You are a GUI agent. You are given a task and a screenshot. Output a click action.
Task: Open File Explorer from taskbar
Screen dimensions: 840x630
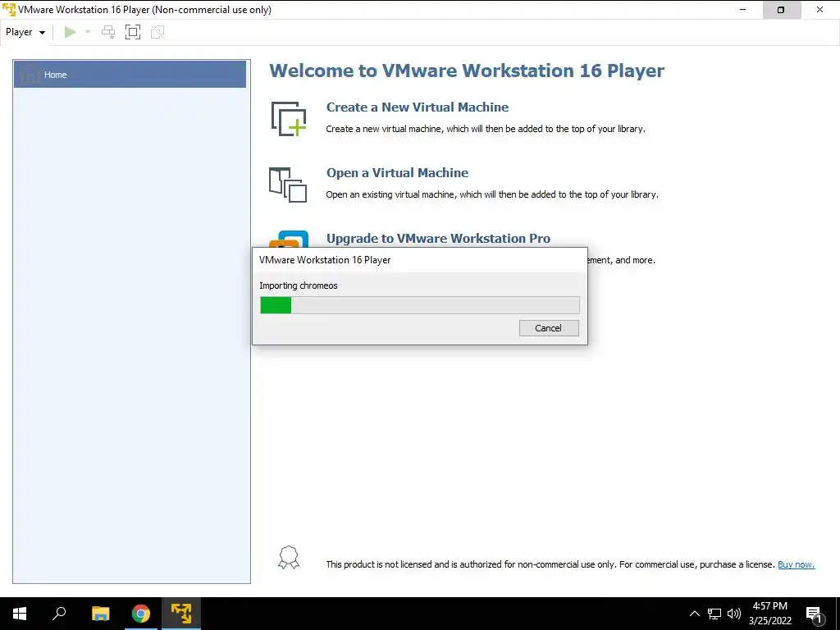point(100,614)
